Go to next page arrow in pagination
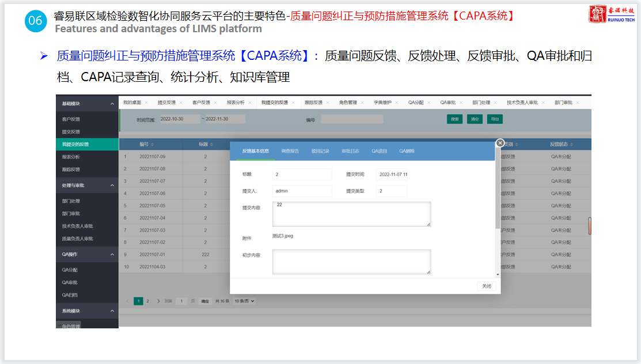Image resolution: width=641 pixels, height=364 pixels. click(x=157, y=301)
